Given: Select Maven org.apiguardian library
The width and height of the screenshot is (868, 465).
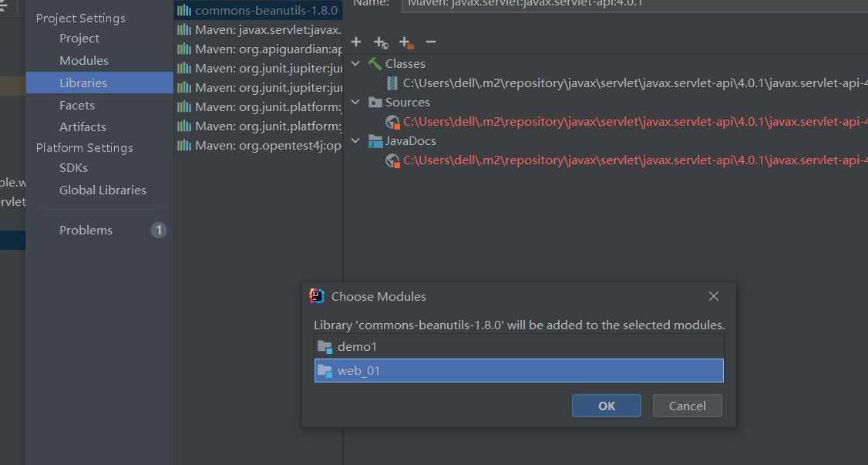Looking at the screenshot, I should click(x=258, y=49).
